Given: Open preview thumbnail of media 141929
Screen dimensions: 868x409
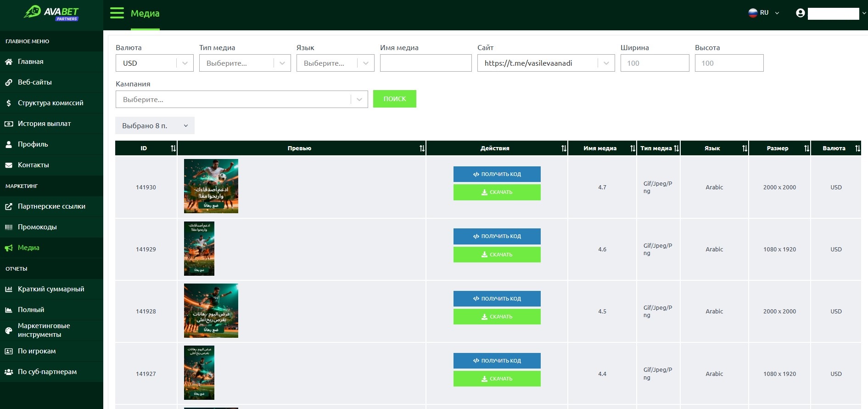Looking at the screenshot, I should [x=199, y=249].
